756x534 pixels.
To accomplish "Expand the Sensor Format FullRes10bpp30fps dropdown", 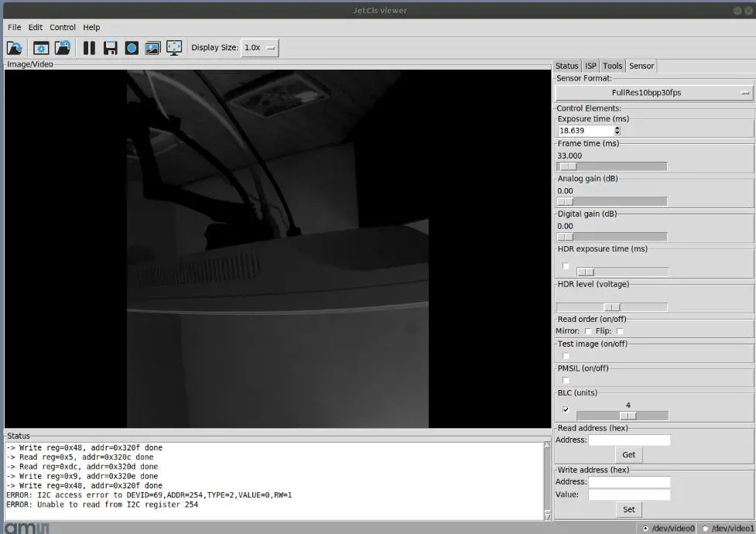I will click(654, 93).
